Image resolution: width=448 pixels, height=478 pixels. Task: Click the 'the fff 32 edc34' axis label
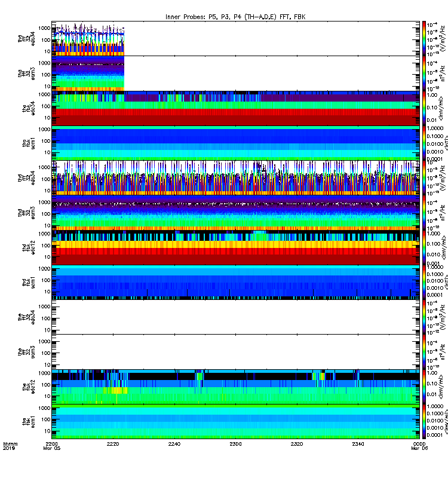[x=26, y=317]
